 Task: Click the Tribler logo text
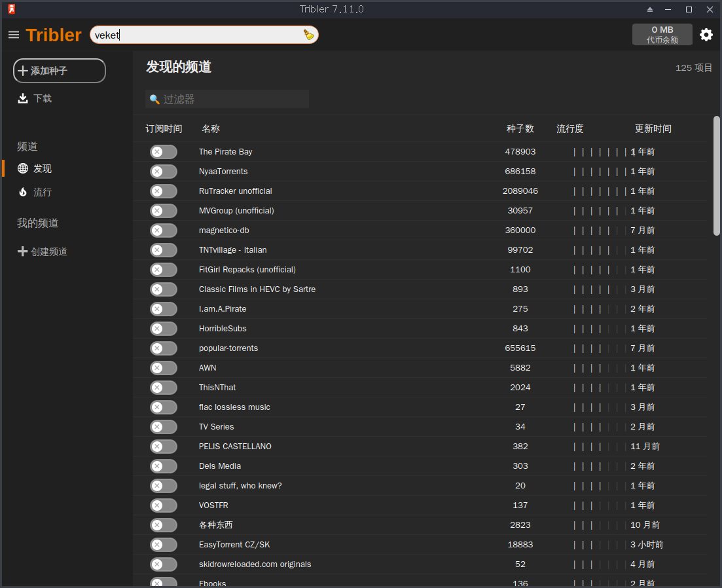(x=54, y=35)
